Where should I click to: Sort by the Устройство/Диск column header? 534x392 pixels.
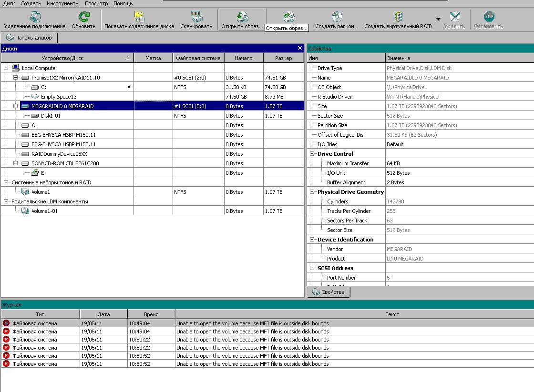coord(62,58)
